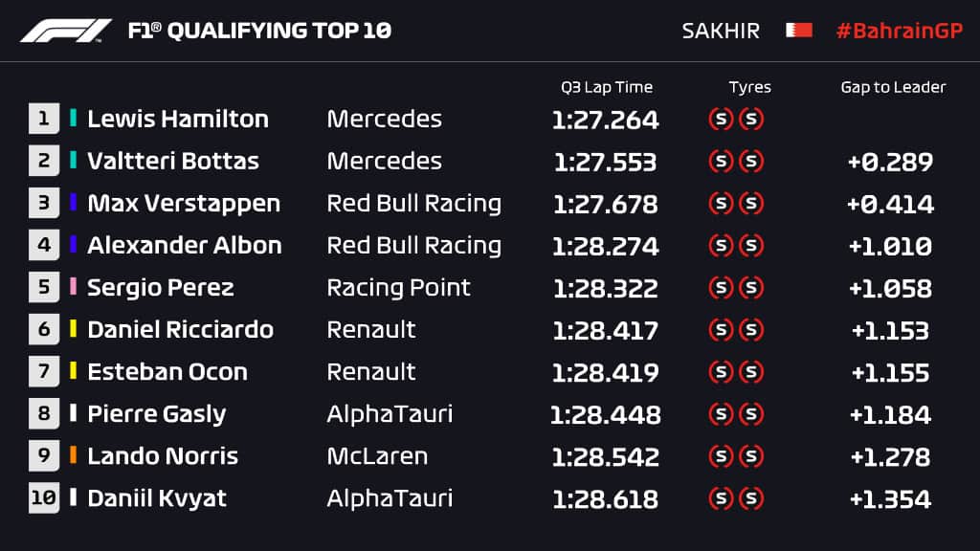Click Pierre Gasly's lap time 1:28.448
The width and height of the screenshot is (980, 551).
tap(606, 414)
